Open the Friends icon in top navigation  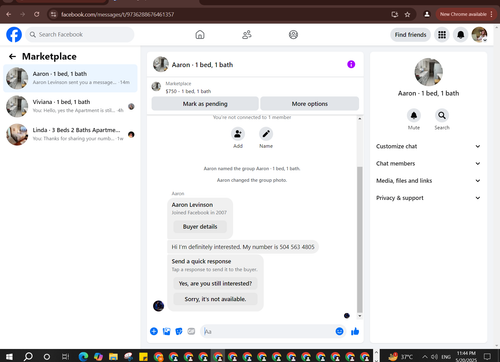coord(247,35)
